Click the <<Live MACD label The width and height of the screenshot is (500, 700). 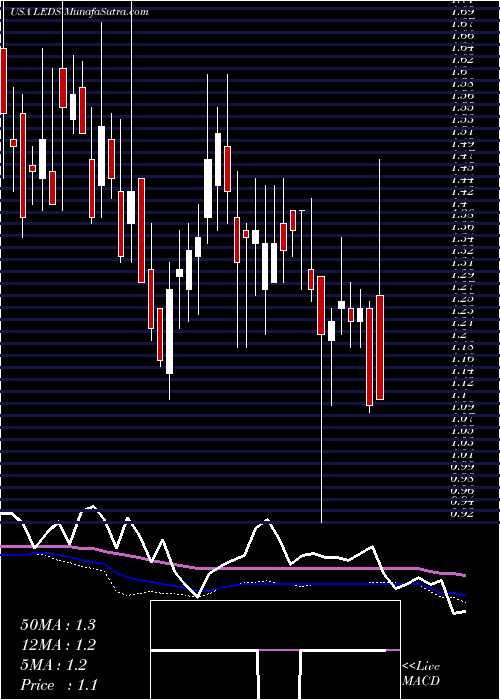[421, 674]
